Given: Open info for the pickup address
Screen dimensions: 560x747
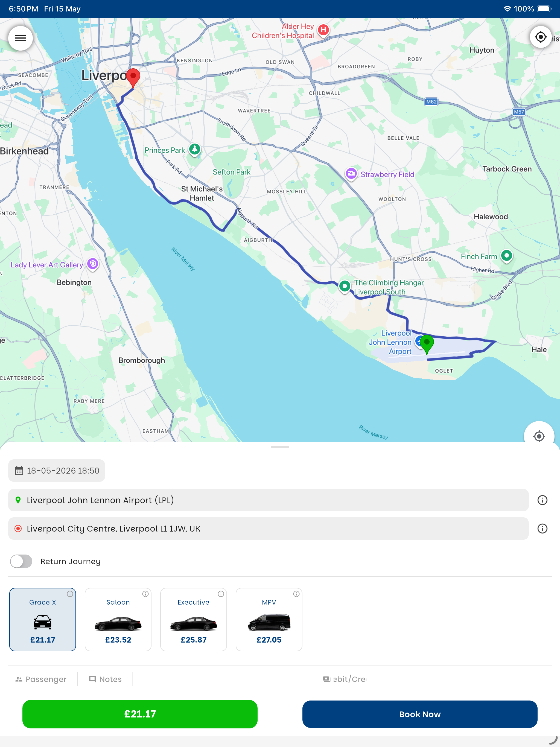Looking at the screenshot, I should [542, 500].
